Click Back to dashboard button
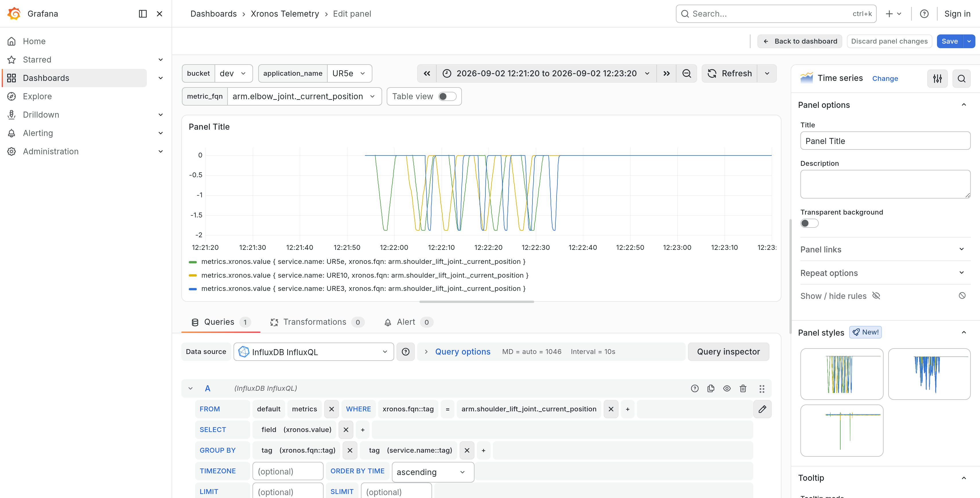The height and width of the screenshot is (498, 980). coord(800,41)
